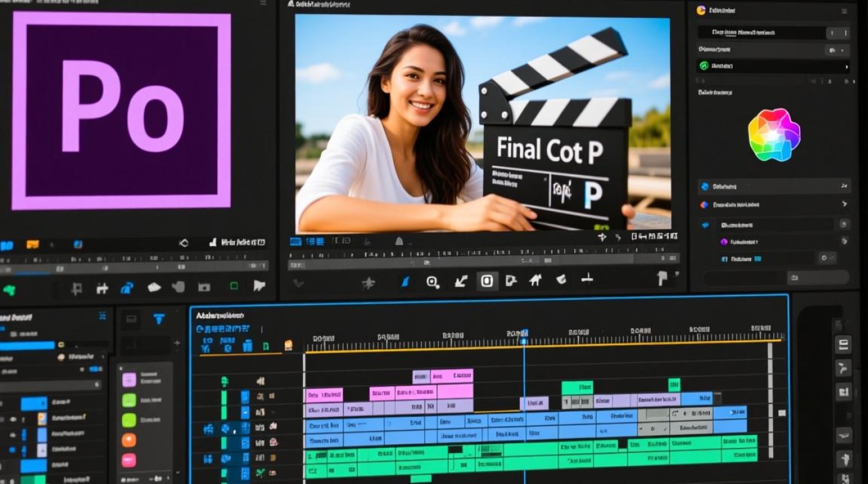The image size is (868, 484).
Task: Click the hot pink item in the middle list
Action: coord(129,460)
